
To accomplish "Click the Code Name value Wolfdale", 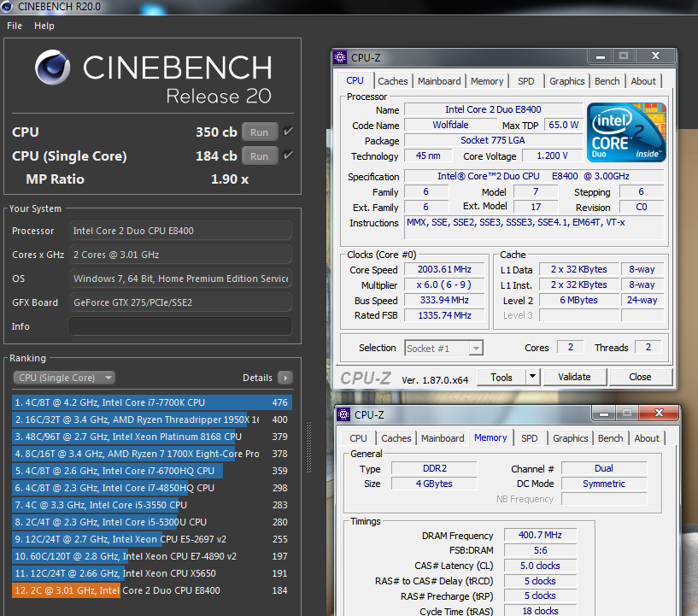I will [450, 125].
